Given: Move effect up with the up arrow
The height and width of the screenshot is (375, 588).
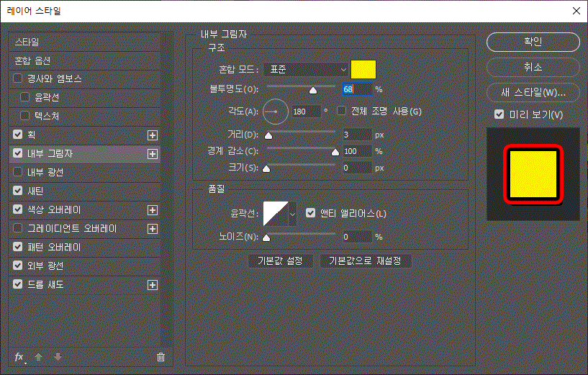Looking at the screenshot, I should [x=38, y=356].
